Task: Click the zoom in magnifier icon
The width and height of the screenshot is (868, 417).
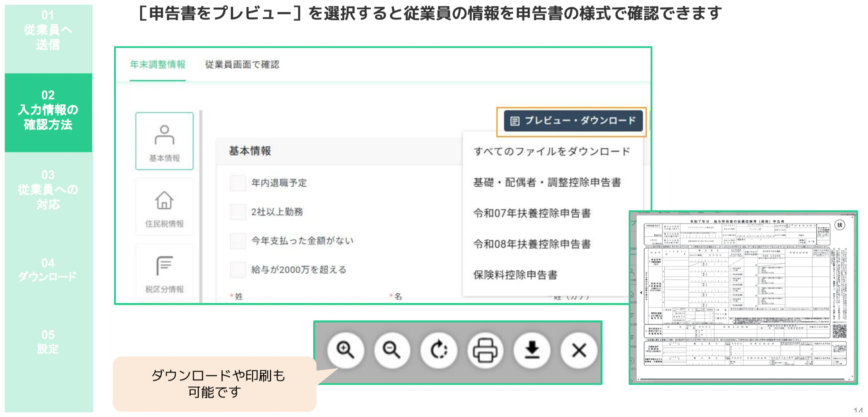Action: pos(345,350)
